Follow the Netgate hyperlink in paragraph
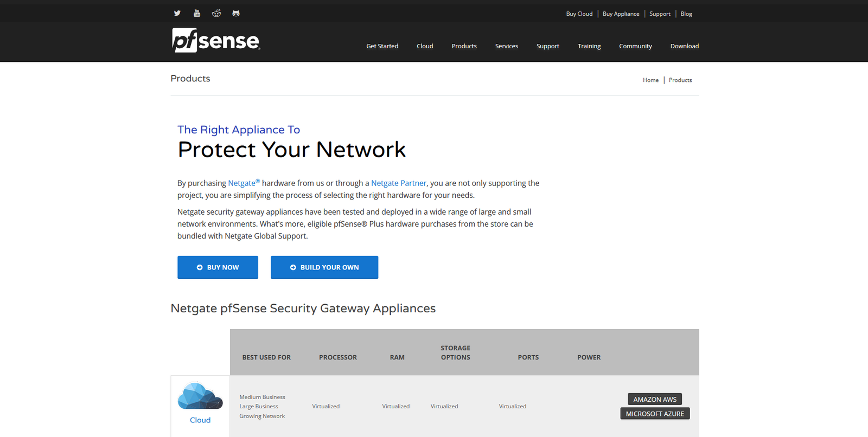The height and width of the screenshot is (437, 868). coord(244,183)
